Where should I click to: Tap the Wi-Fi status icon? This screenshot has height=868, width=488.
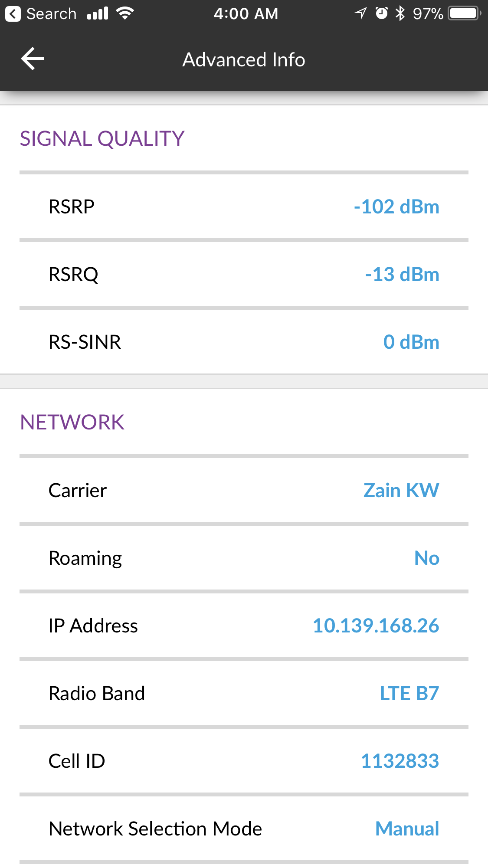(125, 14)
